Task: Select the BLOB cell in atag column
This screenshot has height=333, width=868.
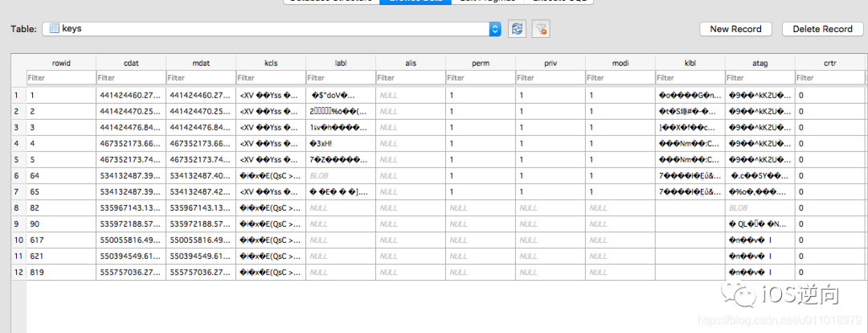Action: coord(760,208)
